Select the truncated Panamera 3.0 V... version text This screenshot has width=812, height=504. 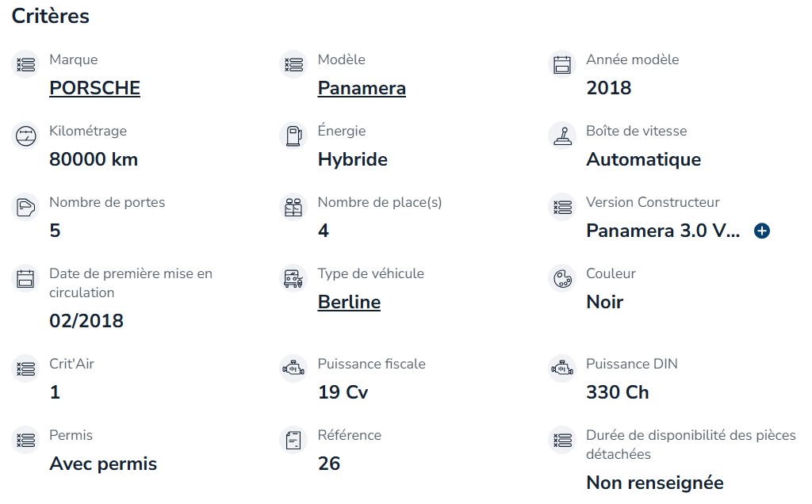tap(663, 231)
